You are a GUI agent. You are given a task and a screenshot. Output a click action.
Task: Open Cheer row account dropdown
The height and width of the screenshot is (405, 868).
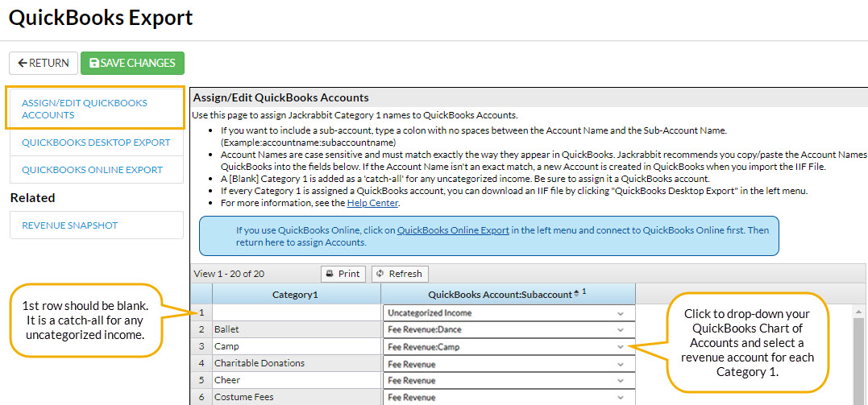click(509, 381)
